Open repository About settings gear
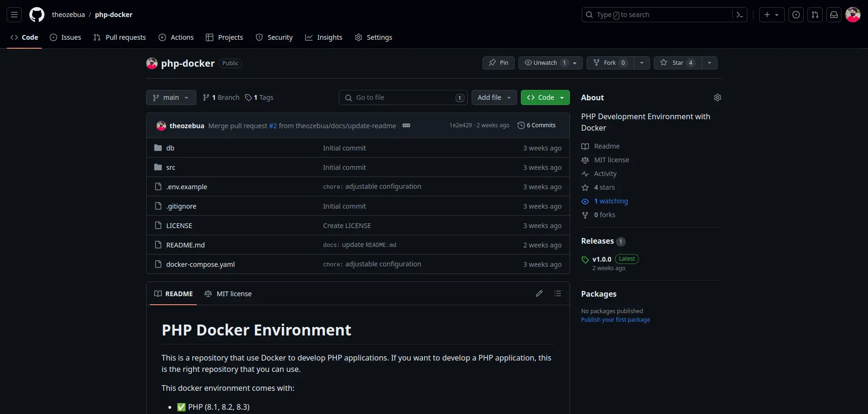The height and width of the screenshot is (414, 868). 718,97
